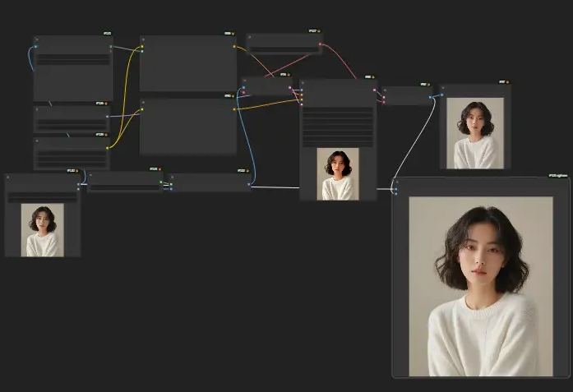
Task: Collapse single-widget node with green output dot
Action: point(90,175)
